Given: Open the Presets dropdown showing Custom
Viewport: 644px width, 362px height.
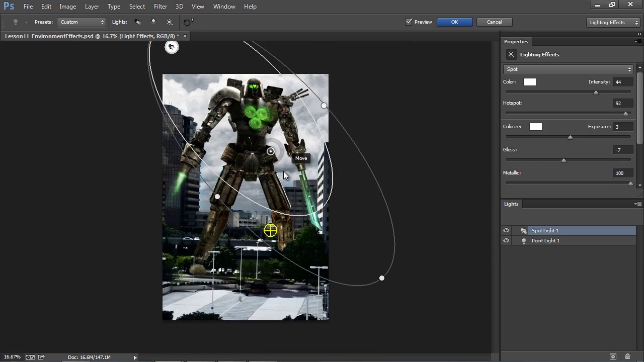Looking at the screenshot, I should tap(82, 22).
